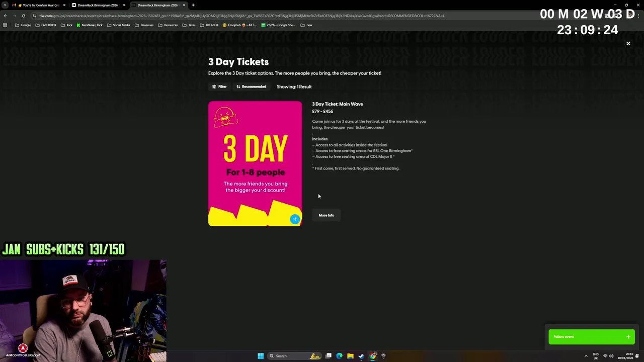Open network settings from the tray
Viewport: 644px width, 362px height.
click(x=605, y=356)
